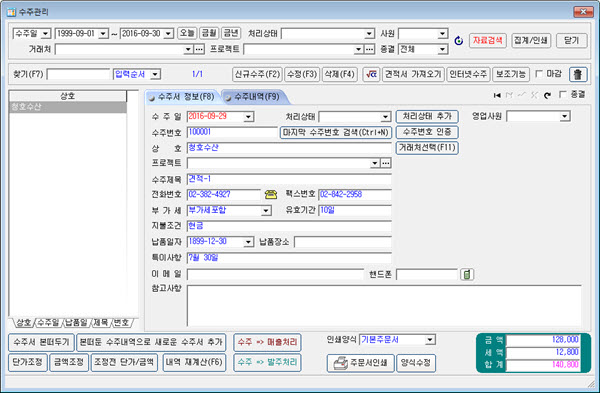Click 수주번호 인증 button
The height and width of the screenshot is (393, 600).
tap(427, 132)
